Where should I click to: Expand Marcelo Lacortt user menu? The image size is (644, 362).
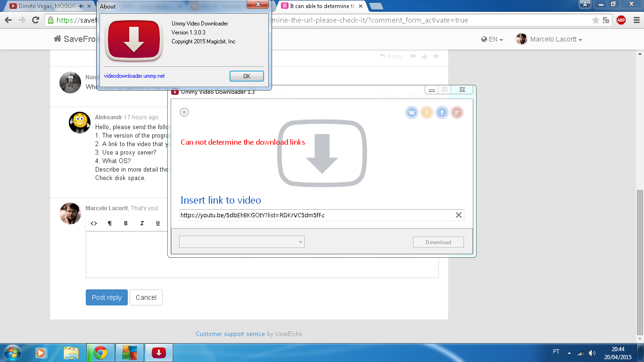[x=549, y=39]
